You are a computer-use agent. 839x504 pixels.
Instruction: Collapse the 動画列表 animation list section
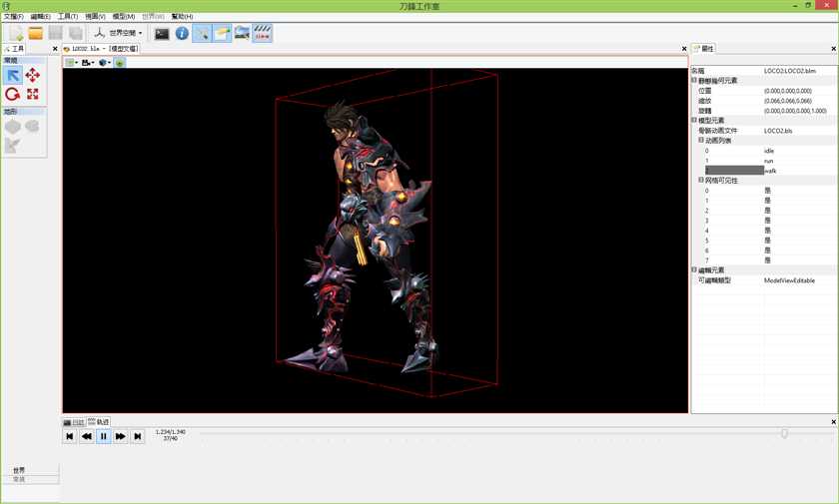pos(701,140)
